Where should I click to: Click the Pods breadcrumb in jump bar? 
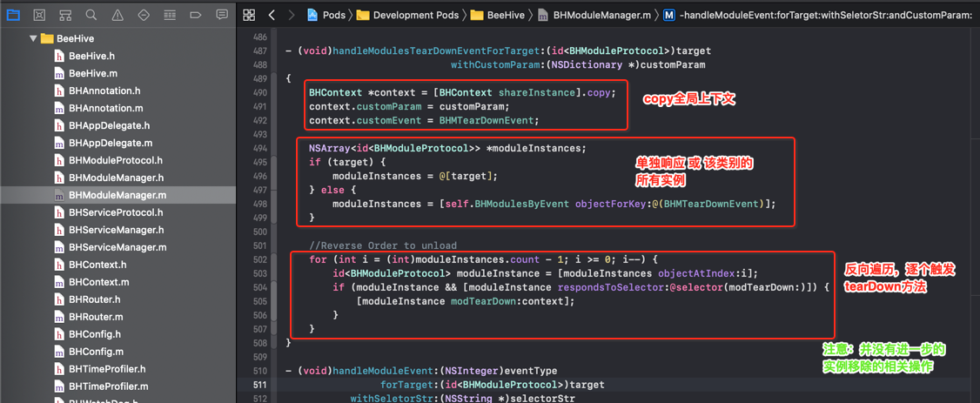tap(327, 15)
